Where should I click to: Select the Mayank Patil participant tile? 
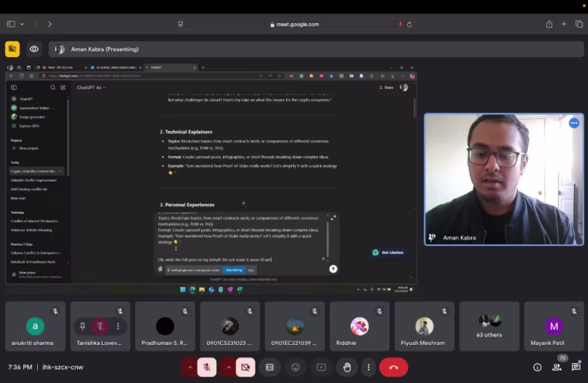coord(554,326)
